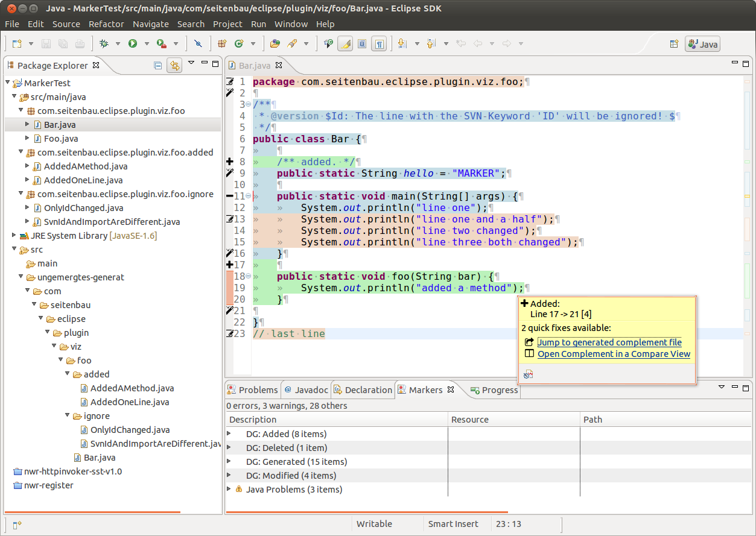Click the Open Perspective icon
Image resolution: width=756 pixels, height=536 pixels.
(674, 44)
